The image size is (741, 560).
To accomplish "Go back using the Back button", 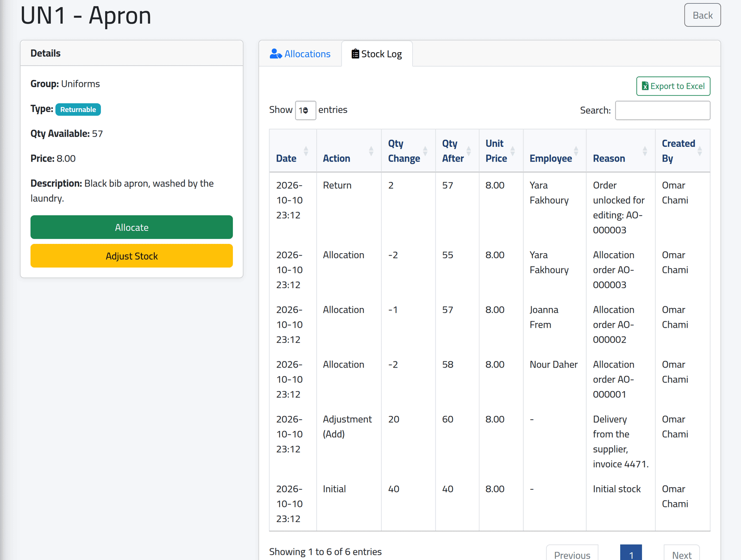I will point(703,15).
